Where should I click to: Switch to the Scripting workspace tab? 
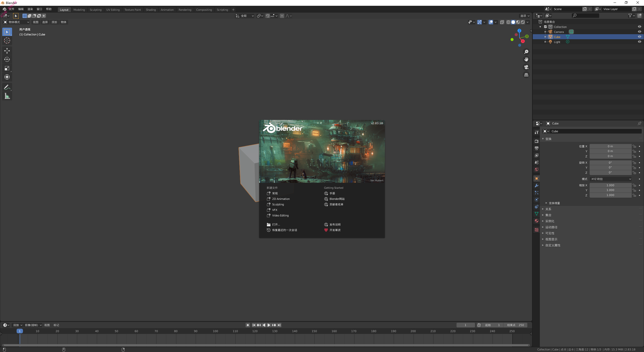[222, 10]
